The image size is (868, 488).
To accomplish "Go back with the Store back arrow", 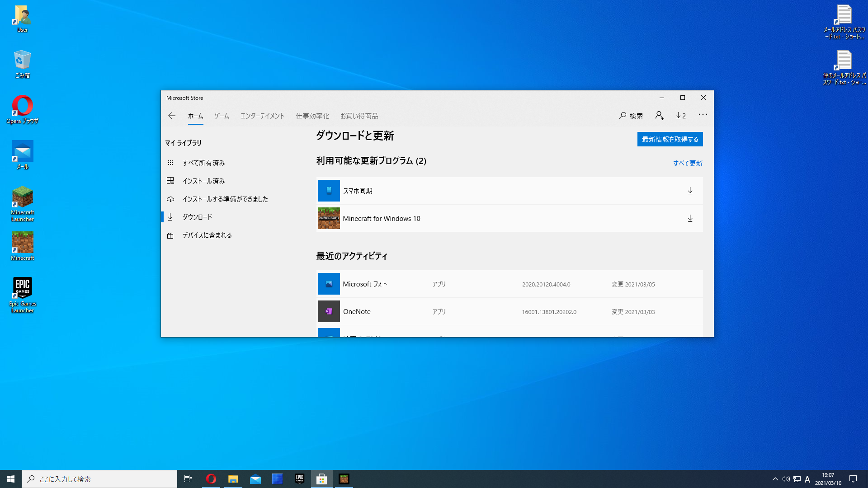I will click(x=171, y=116).
